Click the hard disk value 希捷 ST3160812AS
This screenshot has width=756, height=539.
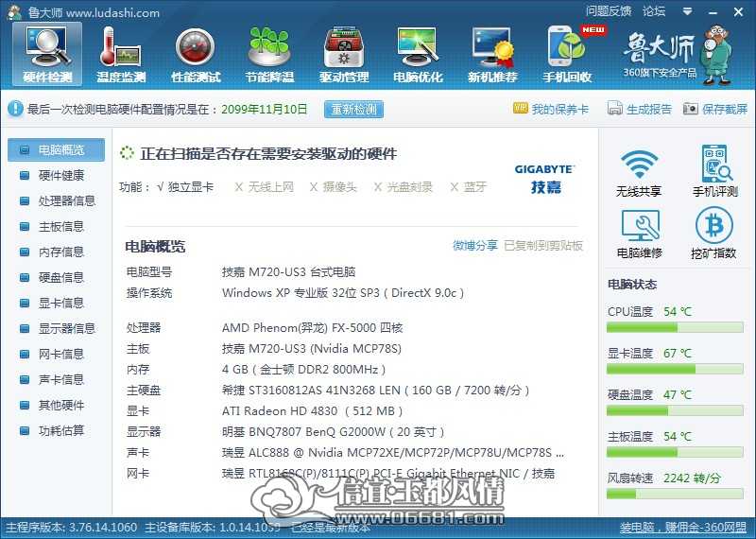pyautogui.click(x=375, y=391)
